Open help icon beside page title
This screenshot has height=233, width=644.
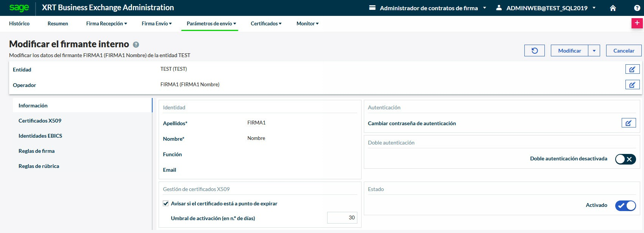pos(136,45)
